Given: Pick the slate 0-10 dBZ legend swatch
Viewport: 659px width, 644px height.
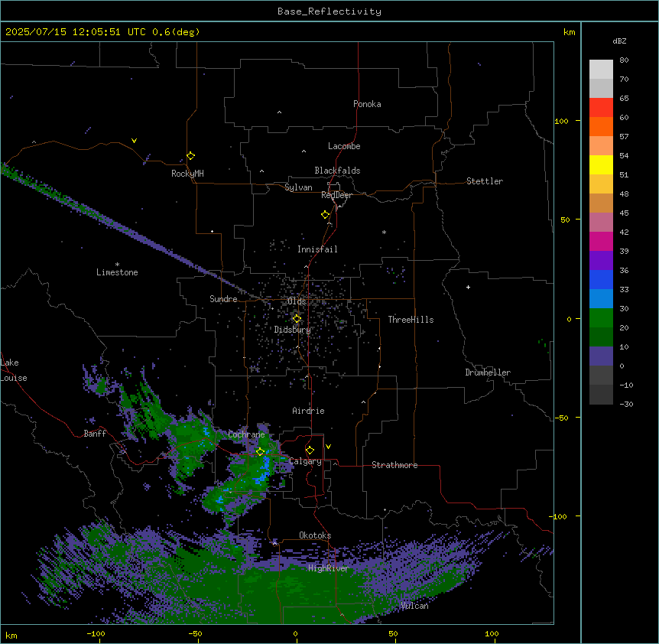Looking at the screenshot, I should (601, 356).
